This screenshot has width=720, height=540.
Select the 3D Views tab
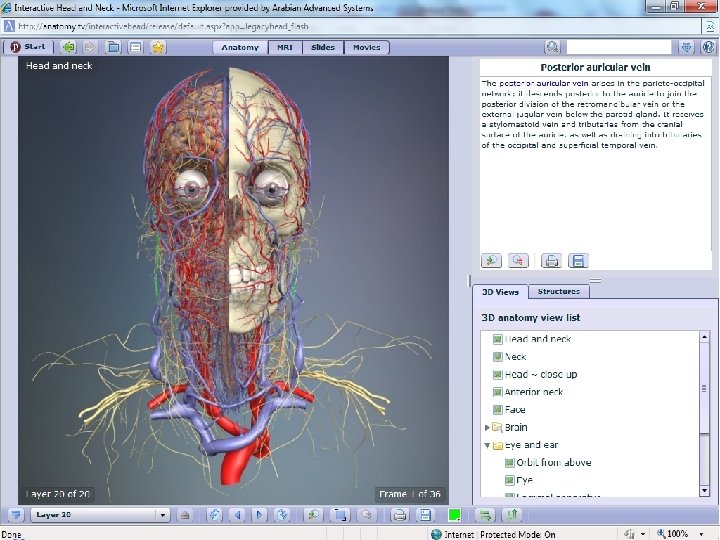501,292
